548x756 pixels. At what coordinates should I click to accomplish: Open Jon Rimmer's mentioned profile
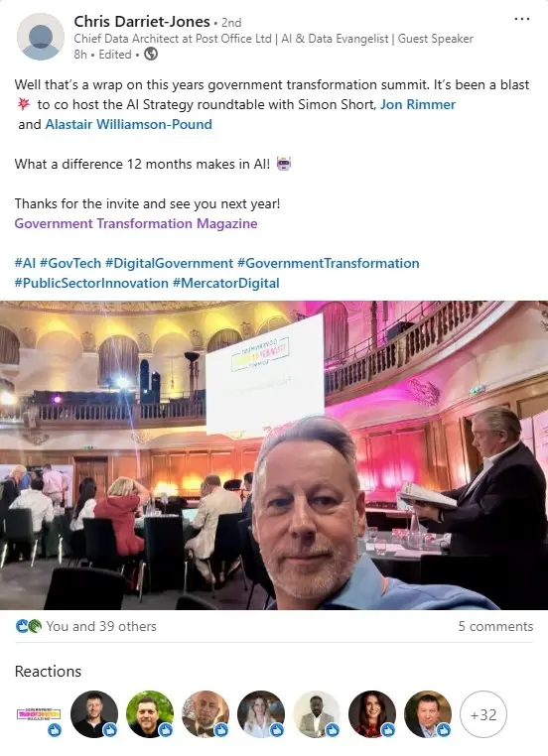pyautogui.click(x=418, y=104)
